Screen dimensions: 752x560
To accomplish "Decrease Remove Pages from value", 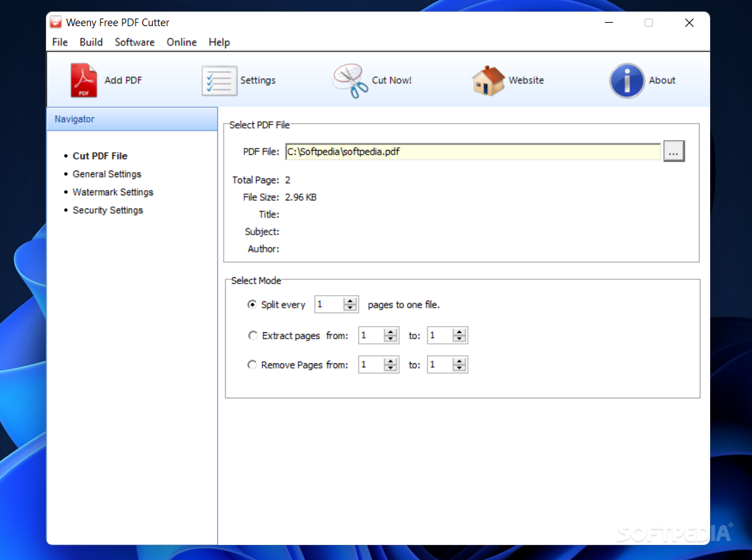I will (x=391, y=368).
